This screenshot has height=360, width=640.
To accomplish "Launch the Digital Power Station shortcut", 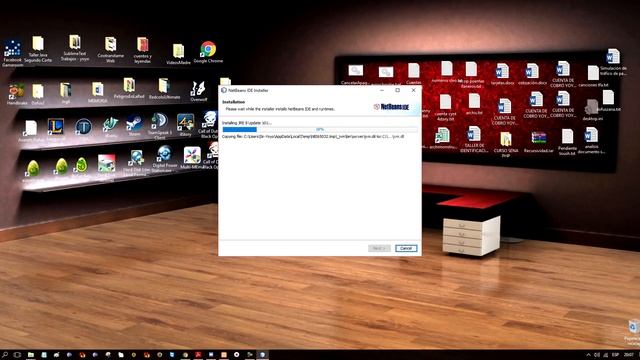I will coord(164,159).
